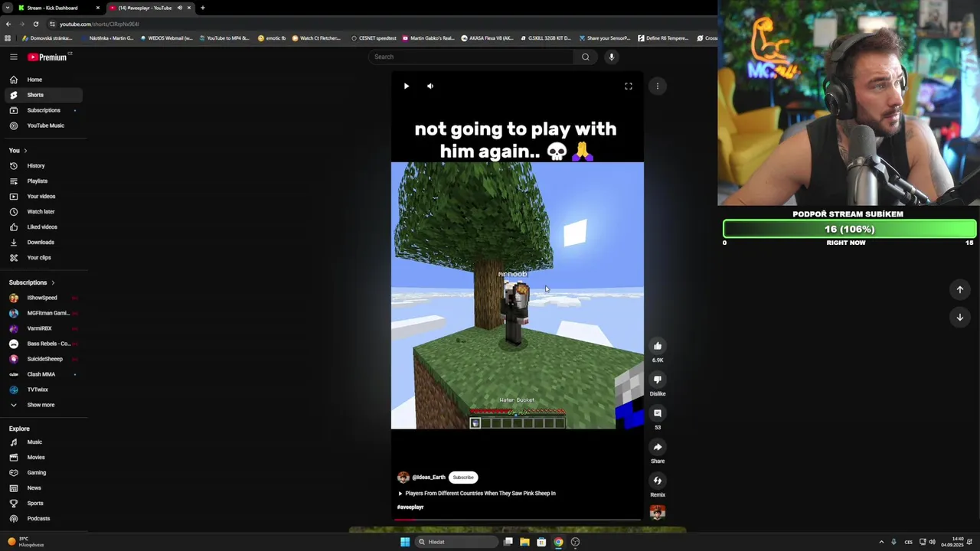
Task: Open the SuicideSheeep channel
Action: [x=42, y=359]
